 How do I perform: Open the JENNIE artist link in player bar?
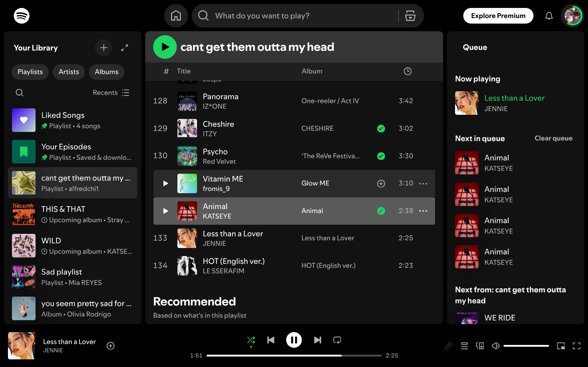point(53,350)
